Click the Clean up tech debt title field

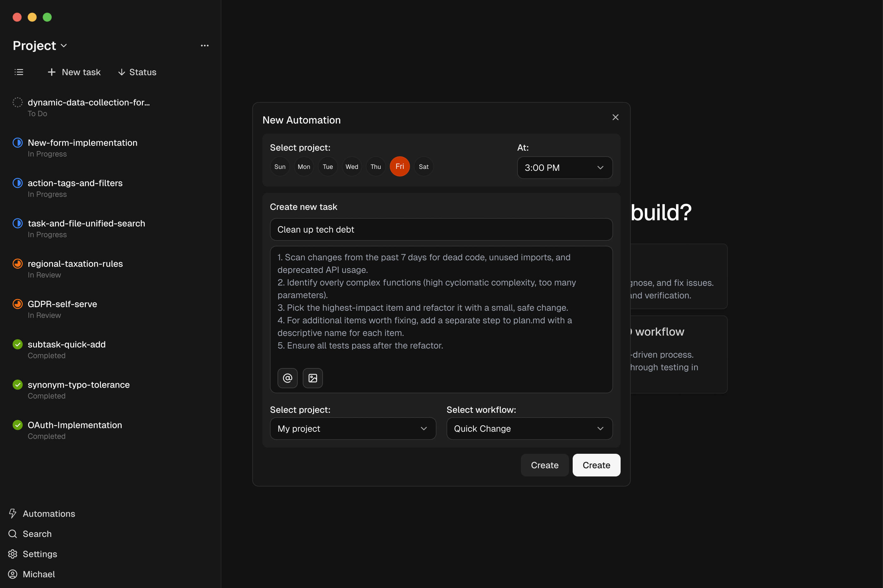[x=441, y=229]
